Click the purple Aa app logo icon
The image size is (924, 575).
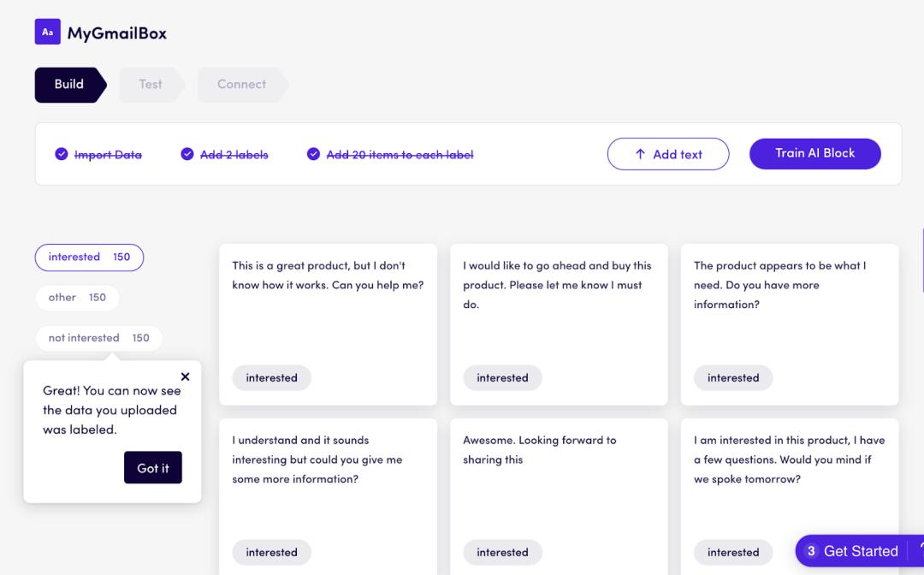tap(47, 33)
